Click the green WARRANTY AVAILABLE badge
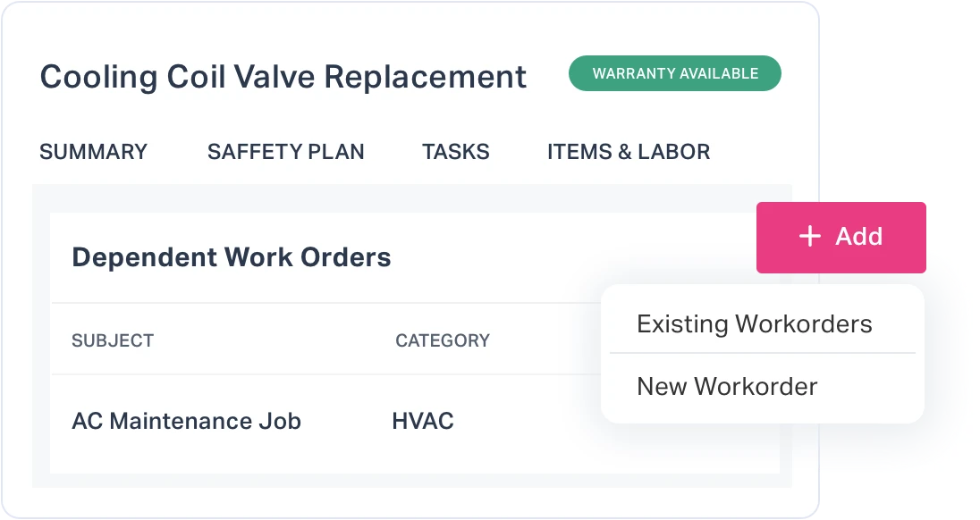This screenshot has height=520, width=980. pos(675,73)
